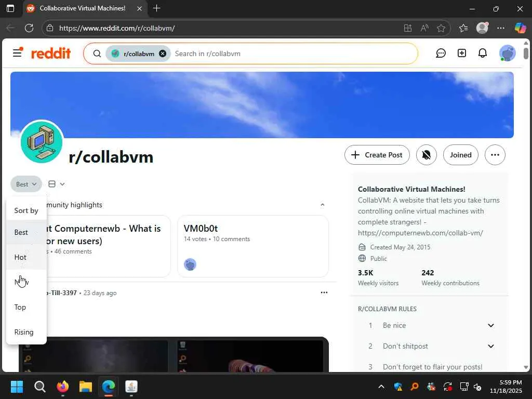Open the post options ellipsis for 23 days ago post
532x399 pixels.
coord(324,292)
